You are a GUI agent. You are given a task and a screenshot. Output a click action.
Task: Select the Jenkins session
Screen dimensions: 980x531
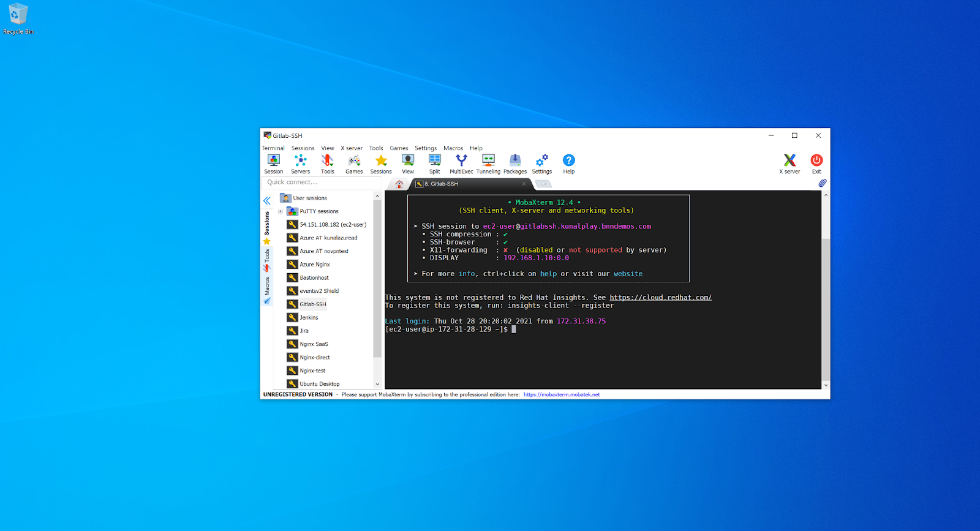coord(303,317)
